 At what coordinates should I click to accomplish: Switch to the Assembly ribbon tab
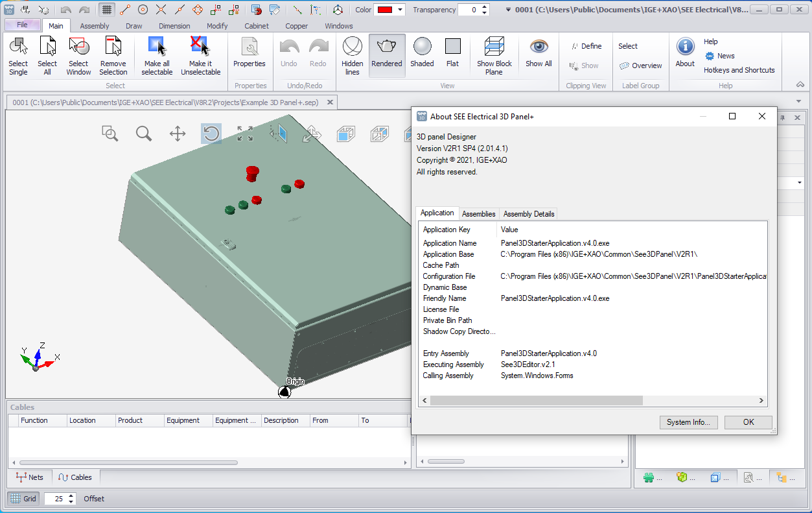[95, 26]
